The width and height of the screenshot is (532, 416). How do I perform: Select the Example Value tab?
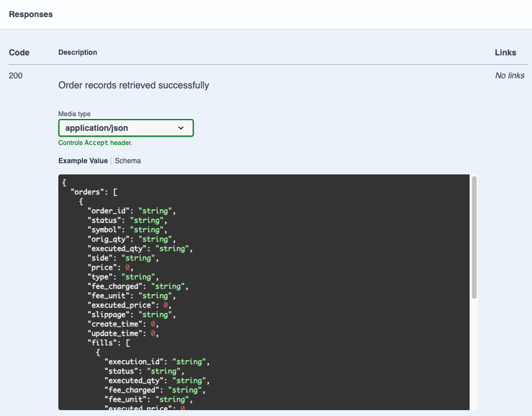pyautogui.click(x=83, y=161)
